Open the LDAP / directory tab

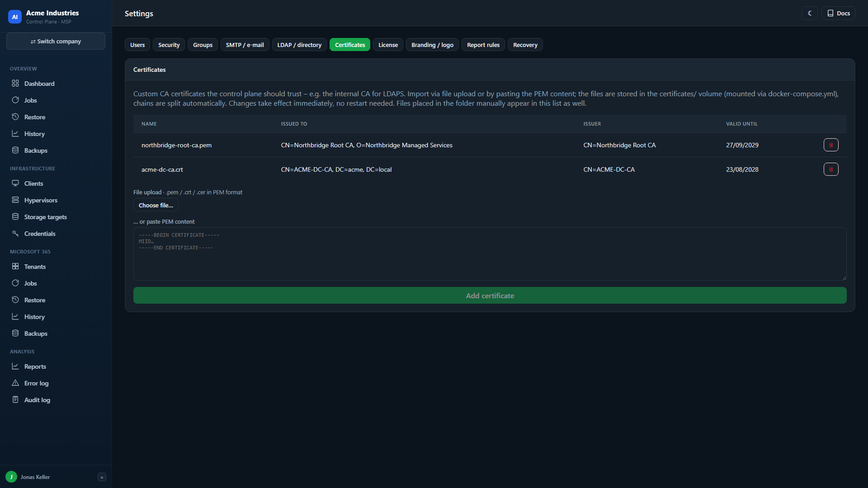pos(299,45)
